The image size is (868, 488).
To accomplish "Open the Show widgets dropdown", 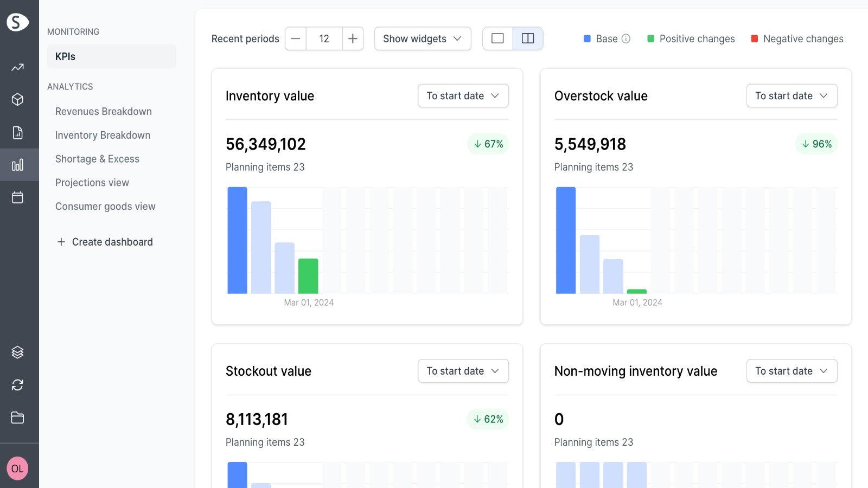I will pyautogui.click(x=422, y=38).
